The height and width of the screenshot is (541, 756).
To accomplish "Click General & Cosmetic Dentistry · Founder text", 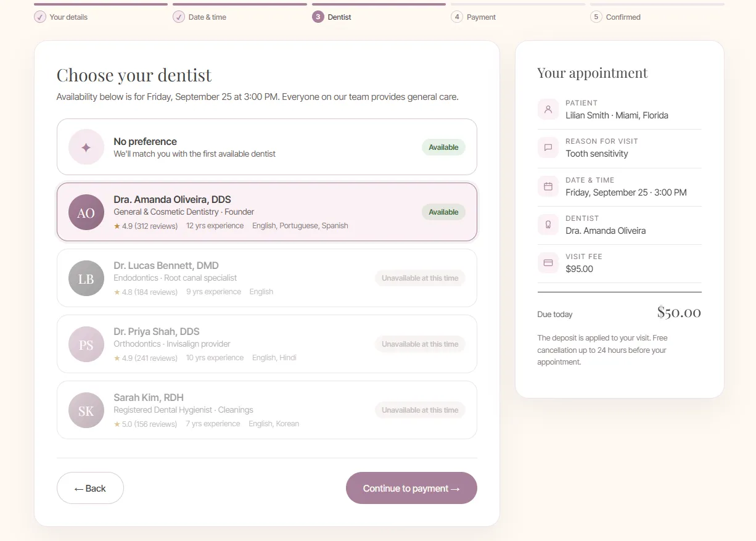I will coord(184,212).
